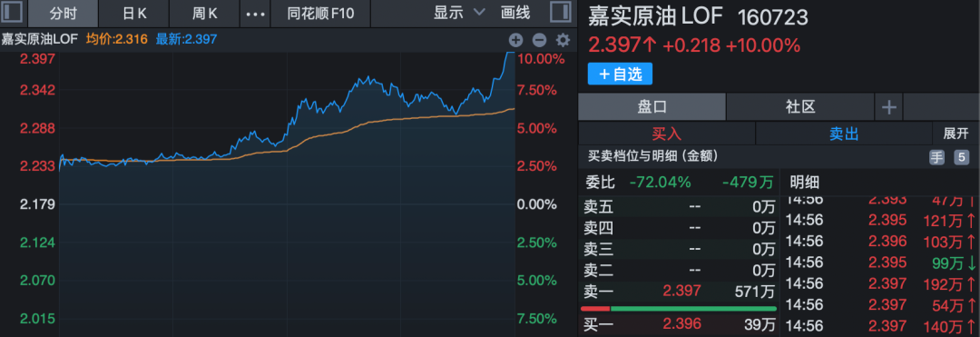
Task: Click the trade detail row with 192万
Action: pos(880,283)
